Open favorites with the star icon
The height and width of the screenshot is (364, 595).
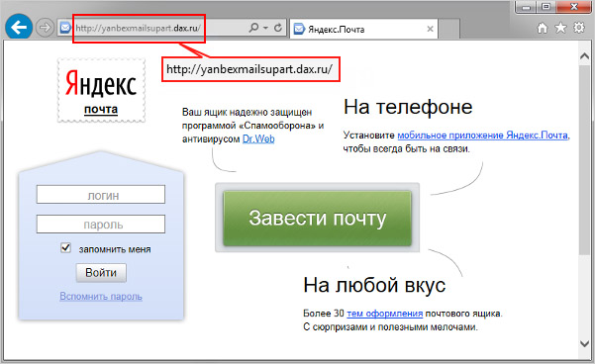[x=560, y=28]
